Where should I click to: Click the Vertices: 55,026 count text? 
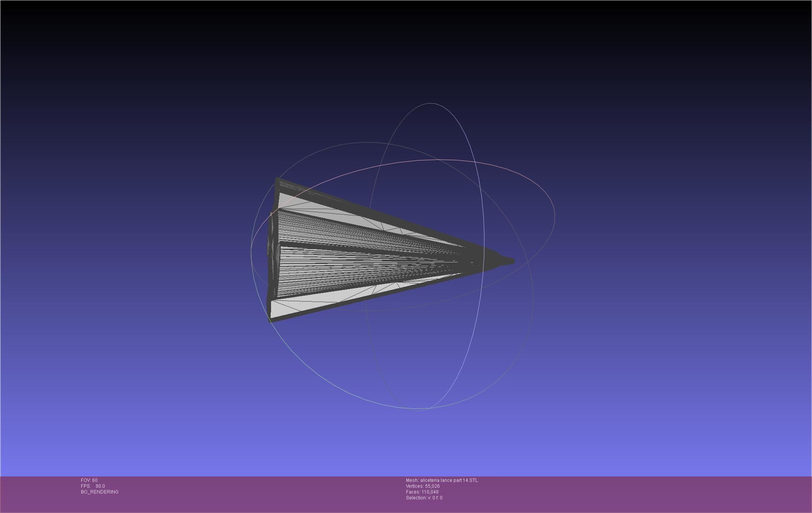[x=423, y=486]
